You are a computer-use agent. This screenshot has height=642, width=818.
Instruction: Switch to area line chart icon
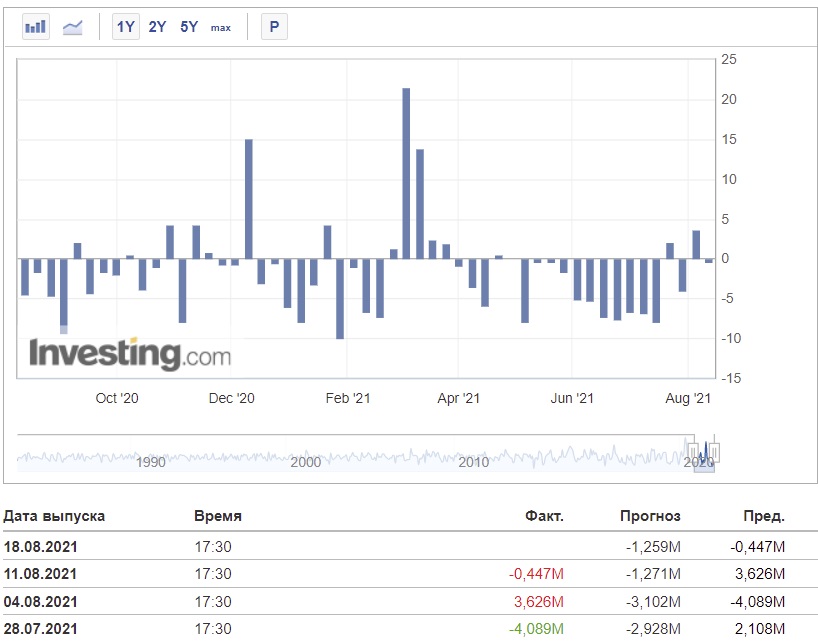coord(73,27)
